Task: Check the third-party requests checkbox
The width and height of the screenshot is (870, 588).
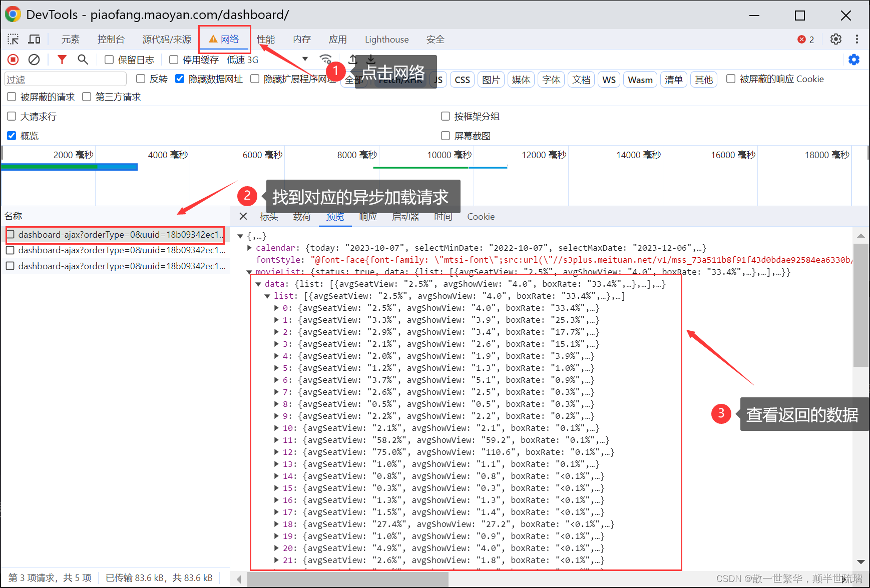Action: click(x=87, y=97)
